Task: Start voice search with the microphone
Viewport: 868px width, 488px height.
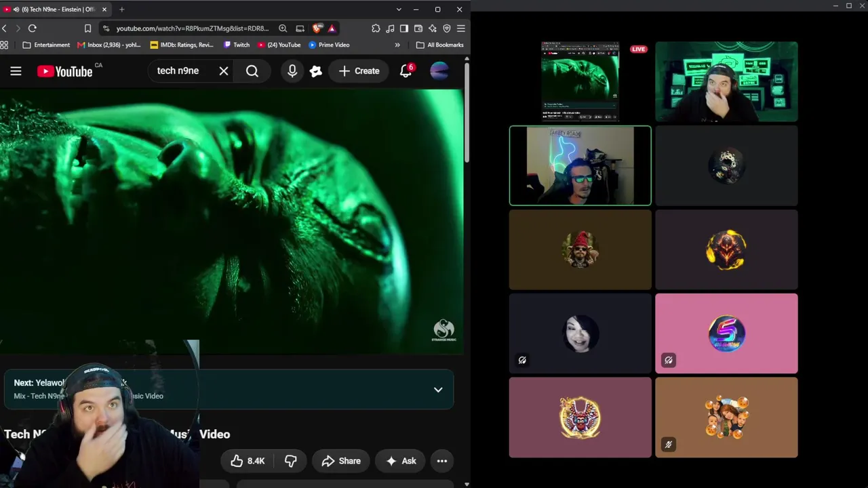Action: pyautogui.click(x=292, y=71)
